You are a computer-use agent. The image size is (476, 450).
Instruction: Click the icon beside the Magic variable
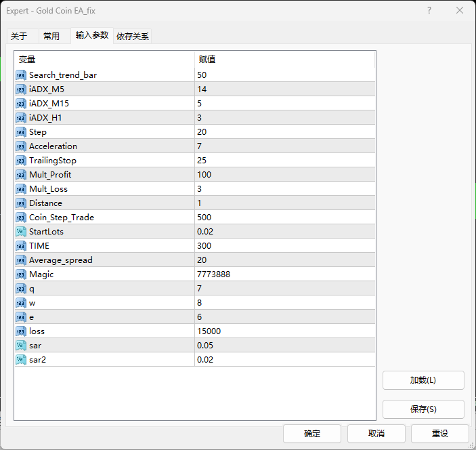point(21,274)
